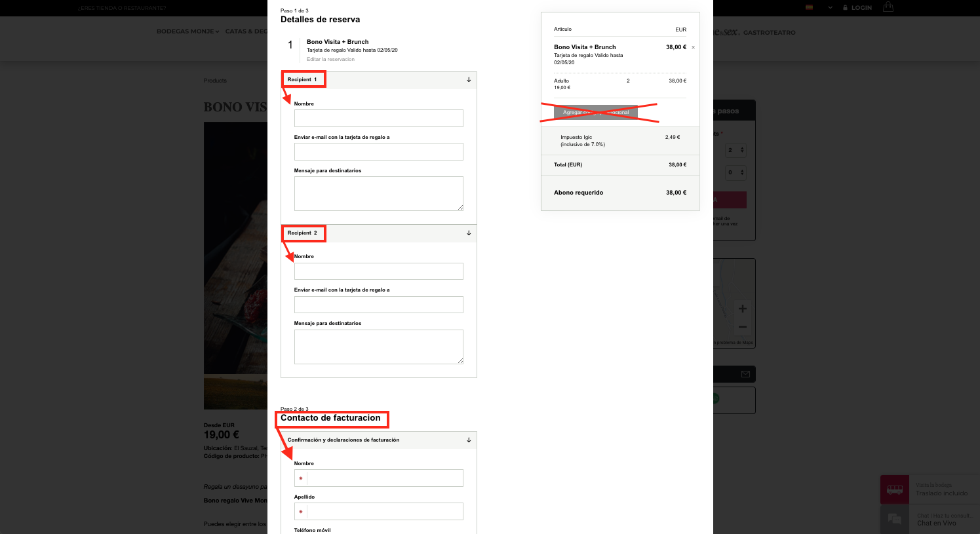Click Recipient 1 Mensaje para destinatarios textarea

379,193
